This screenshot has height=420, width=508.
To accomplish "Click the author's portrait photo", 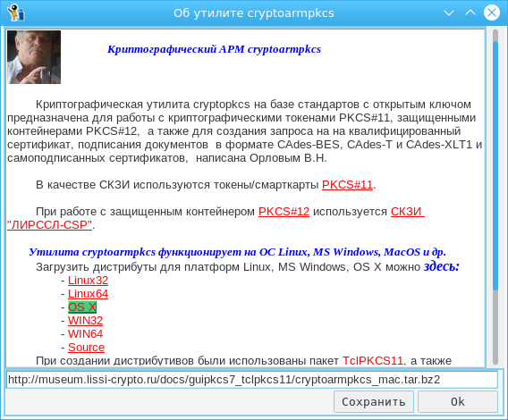I will 34,57.
